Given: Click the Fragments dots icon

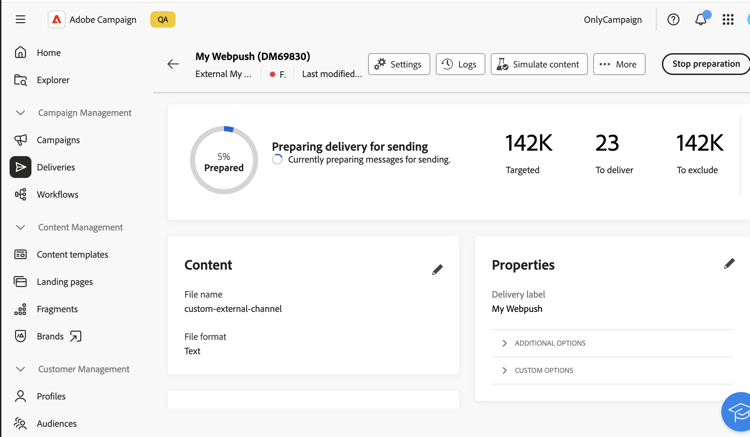Looking at the screenshot, I should (20, 309).
